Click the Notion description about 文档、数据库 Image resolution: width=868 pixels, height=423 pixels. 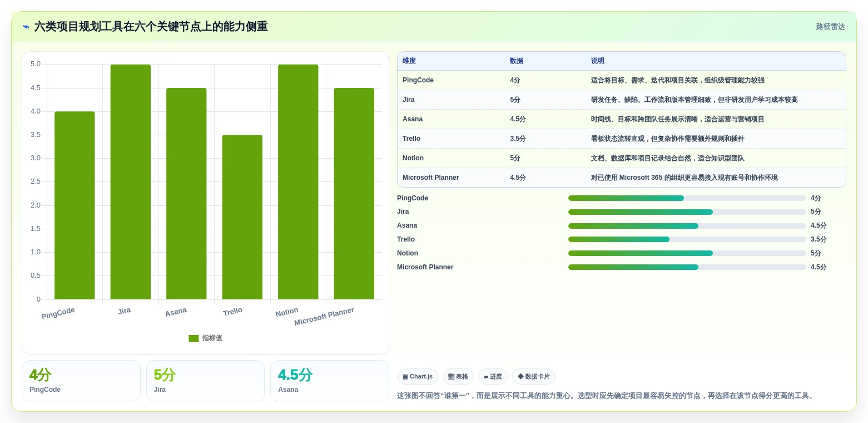tap(668, 158)
